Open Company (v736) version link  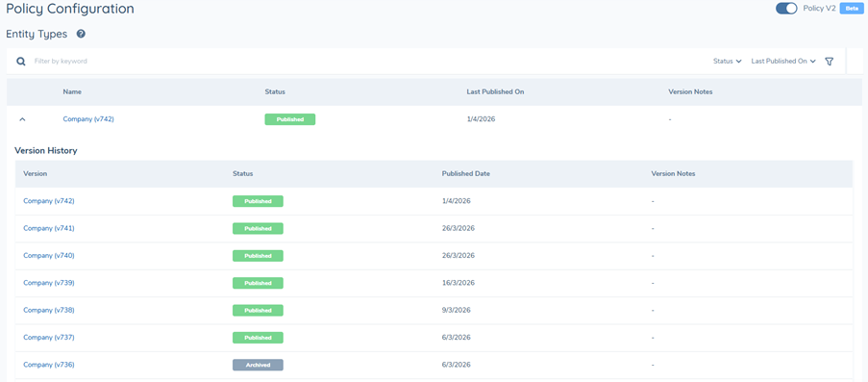pos(49,365)
